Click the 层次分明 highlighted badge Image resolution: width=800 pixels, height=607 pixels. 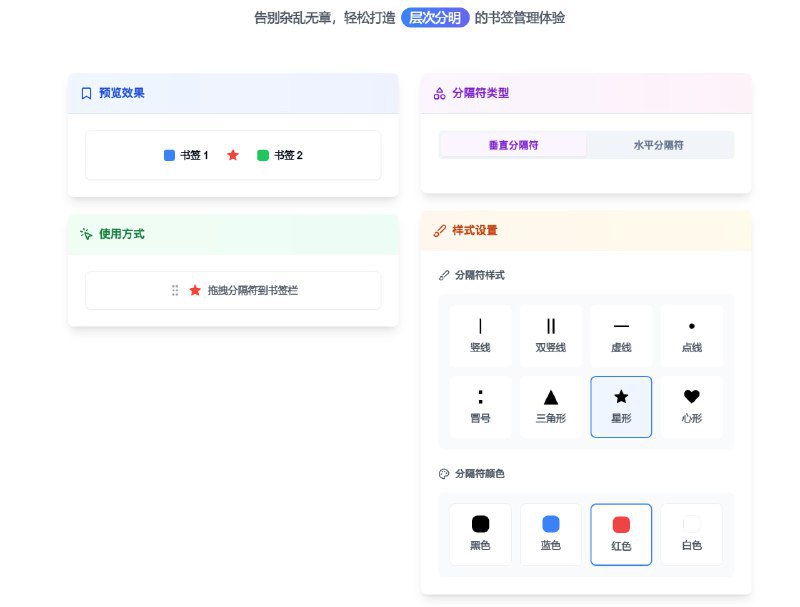tap(434, 18)
